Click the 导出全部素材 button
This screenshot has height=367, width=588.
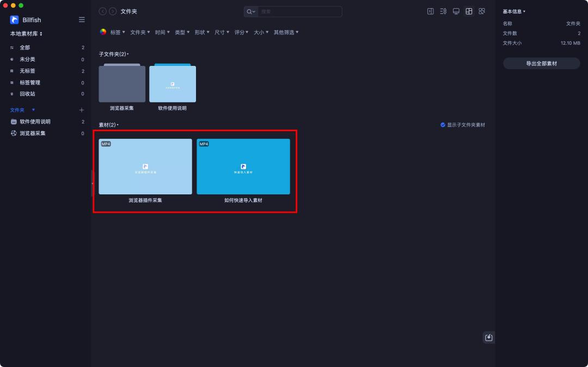[x=541, y=63]
